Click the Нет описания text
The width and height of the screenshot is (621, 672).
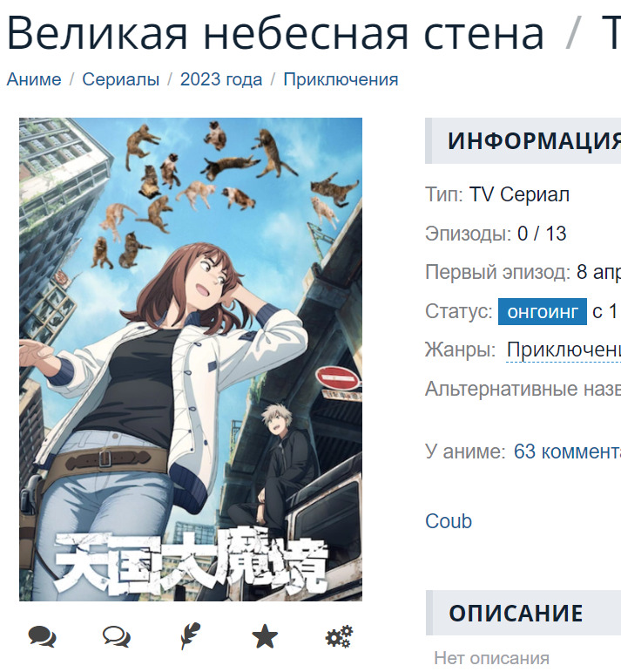[491, 658]
